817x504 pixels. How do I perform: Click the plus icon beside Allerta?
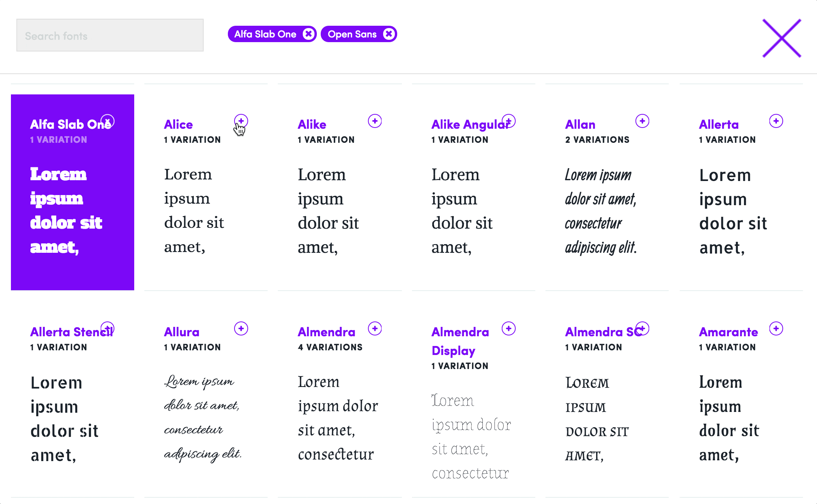tap(776, 121)
